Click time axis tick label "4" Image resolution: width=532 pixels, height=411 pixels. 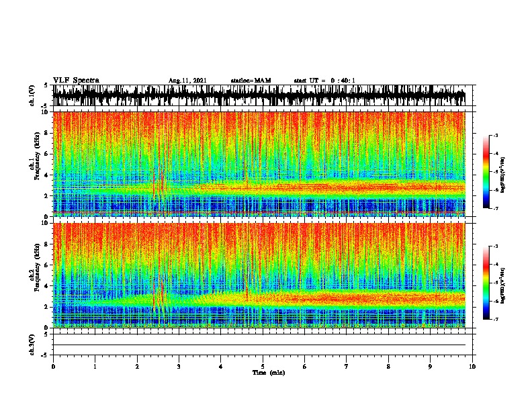(x=221, y=367)
